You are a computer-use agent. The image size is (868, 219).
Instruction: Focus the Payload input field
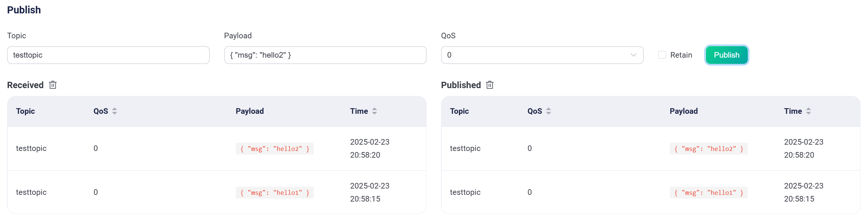(325, 55)
